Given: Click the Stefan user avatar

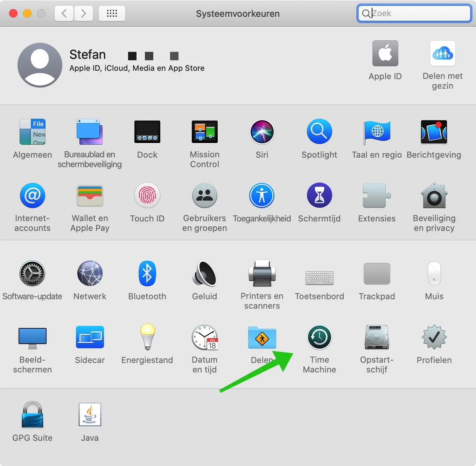Looking at the screenshot, I should click(x=40, y=65).
